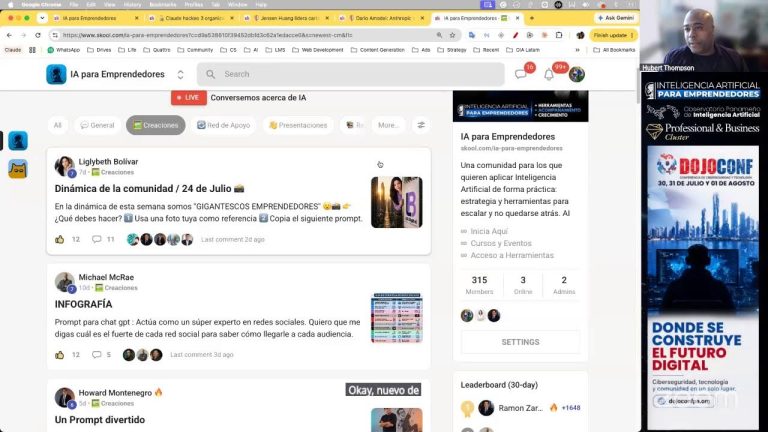Open Chrome's Extensions puzzle icon

coord(559,35)
